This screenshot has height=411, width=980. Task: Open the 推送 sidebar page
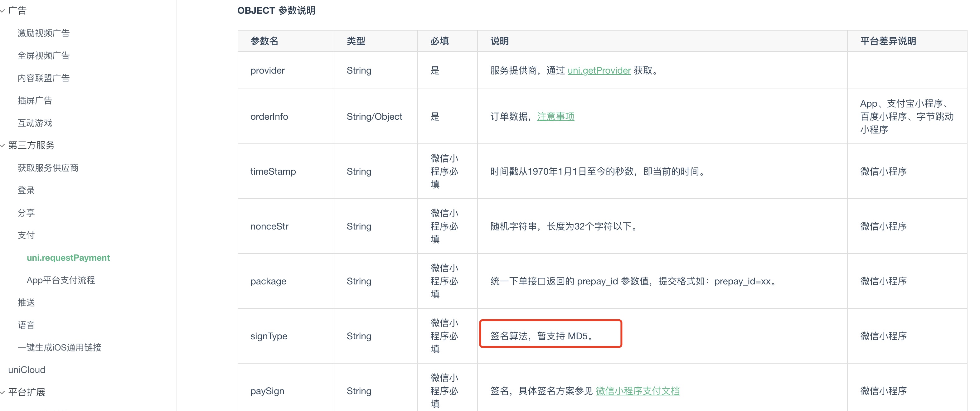(x=26, y=302)
